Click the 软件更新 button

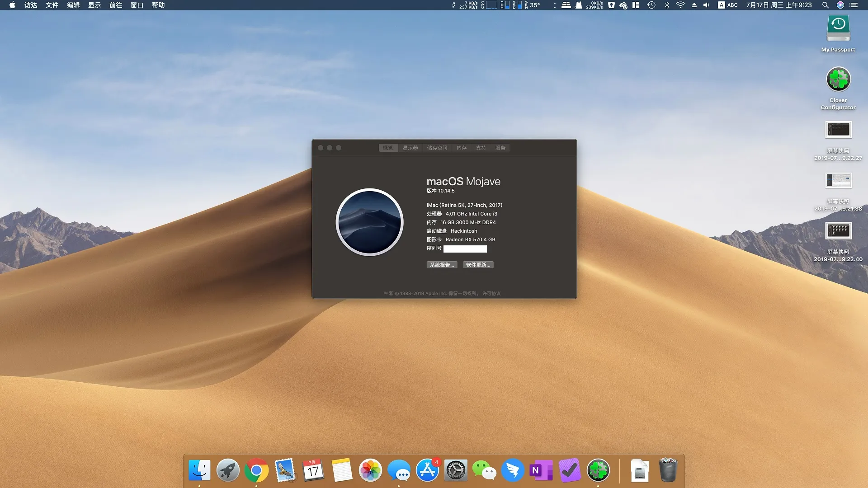coord(478,265)
